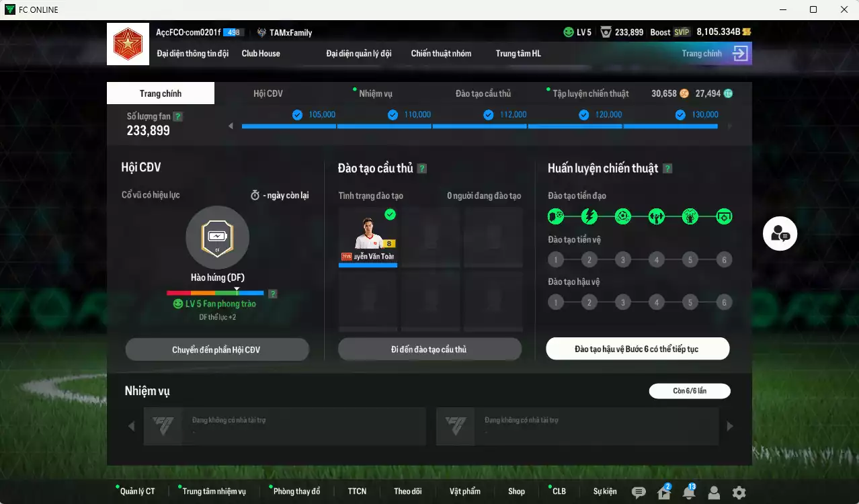This screenshot has width=859, height=504.
Task: Click the floating friends chat button
Action: (780, 234)
